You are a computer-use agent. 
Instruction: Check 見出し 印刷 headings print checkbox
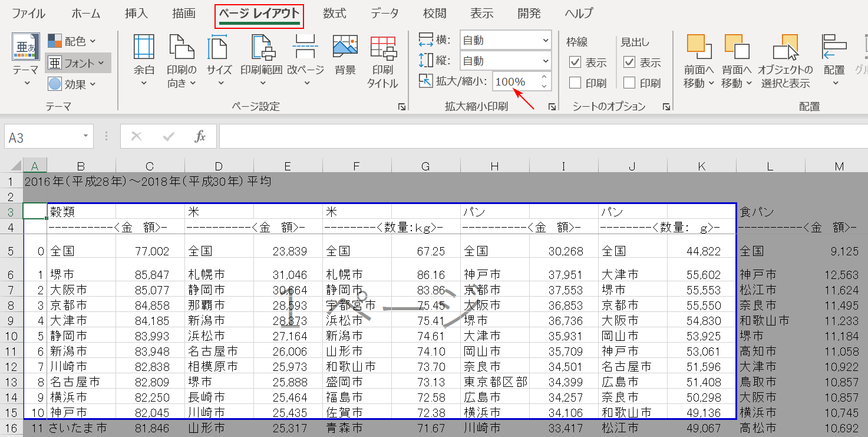(x=629, y=83)
